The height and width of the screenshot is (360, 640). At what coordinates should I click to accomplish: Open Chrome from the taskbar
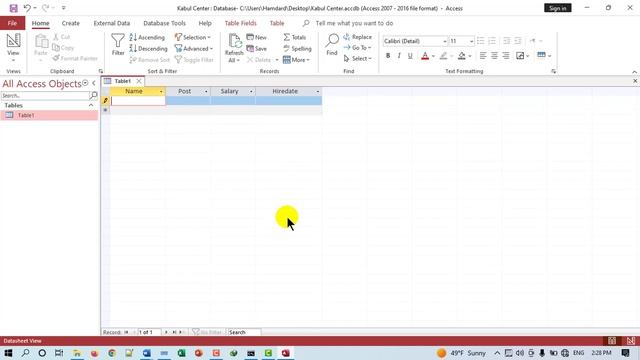tap(112, 353)
